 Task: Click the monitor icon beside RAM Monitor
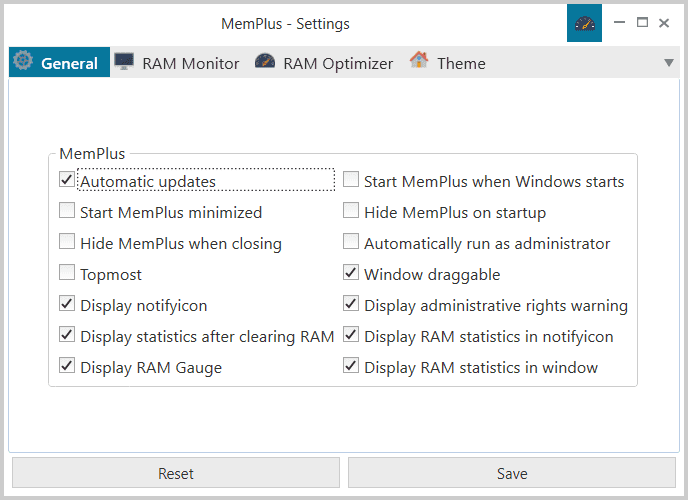(x=124, y=62)
